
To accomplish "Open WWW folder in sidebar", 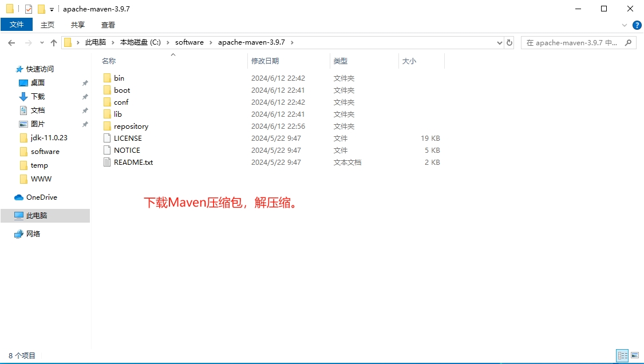I will [x=41, y=179].
